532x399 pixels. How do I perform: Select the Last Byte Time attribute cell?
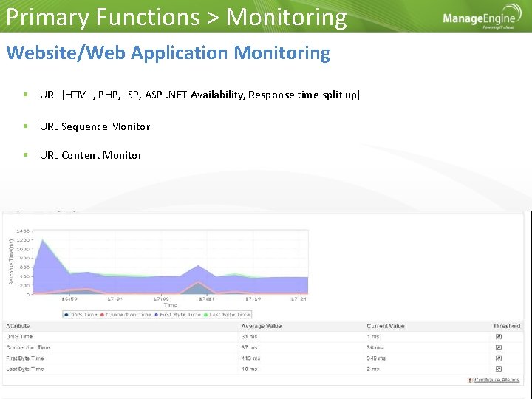[25, 369]
